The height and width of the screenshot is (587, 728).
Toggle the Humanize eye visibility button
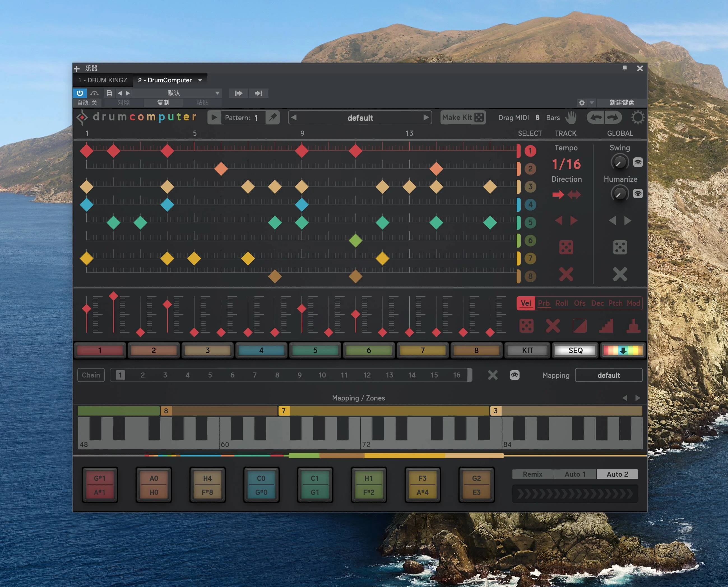coord(638,194)
